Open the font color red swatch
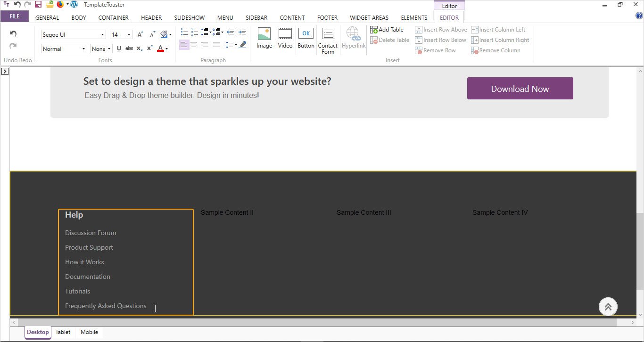Image resolution: width=644 pixels, height=342 pixels. pyautogui.click(x=160, y=49)
